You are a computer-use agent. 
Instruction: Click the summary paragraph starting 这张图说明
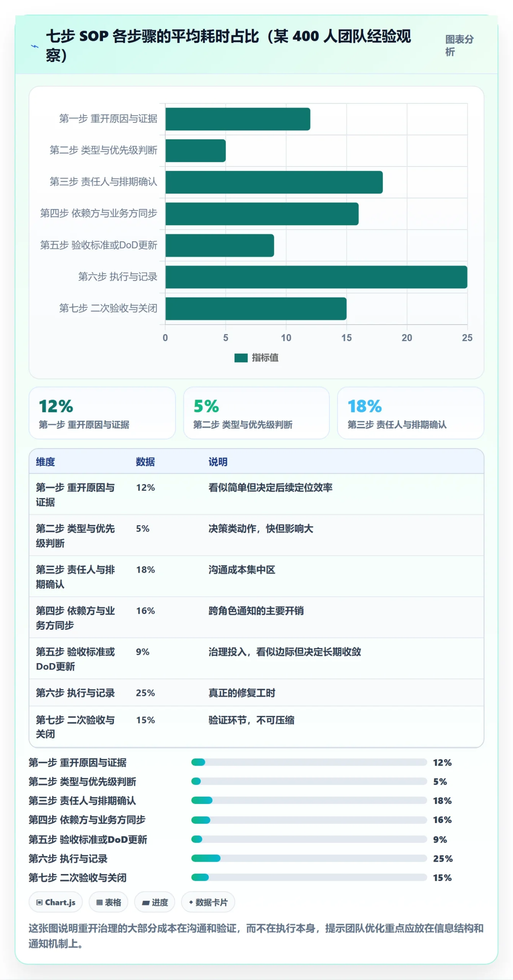pos(256,936)
